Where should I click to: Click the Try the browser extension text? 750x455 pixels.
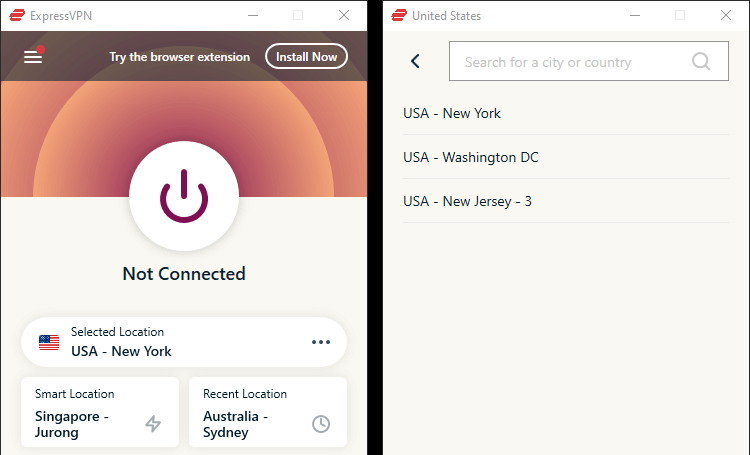[179, 57]
